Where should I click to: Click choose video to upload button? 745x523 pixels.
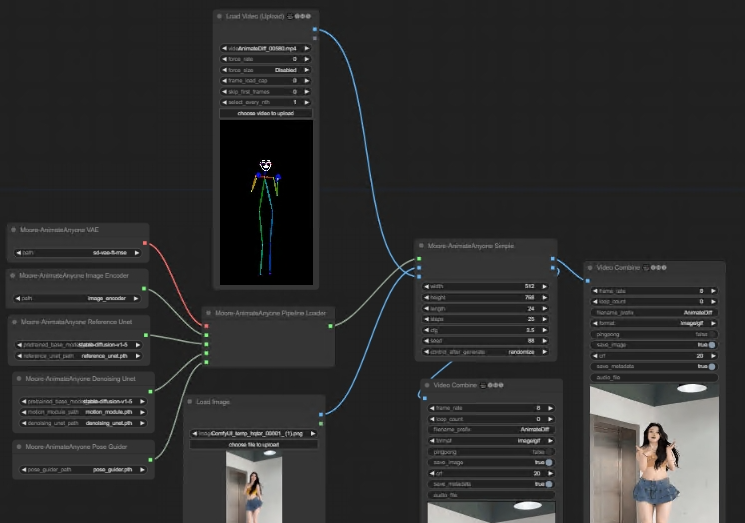[x=266, y=114]
